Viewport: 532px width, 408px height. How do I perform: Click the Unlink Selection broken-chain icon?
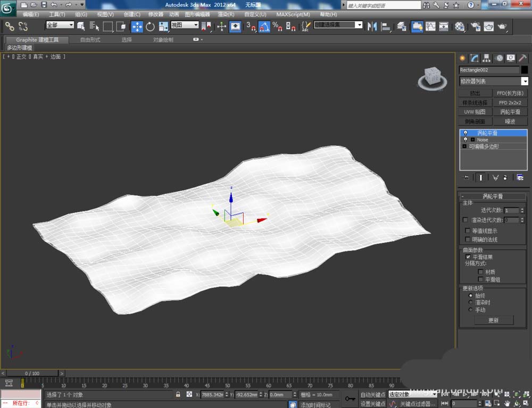coord(23,26)
